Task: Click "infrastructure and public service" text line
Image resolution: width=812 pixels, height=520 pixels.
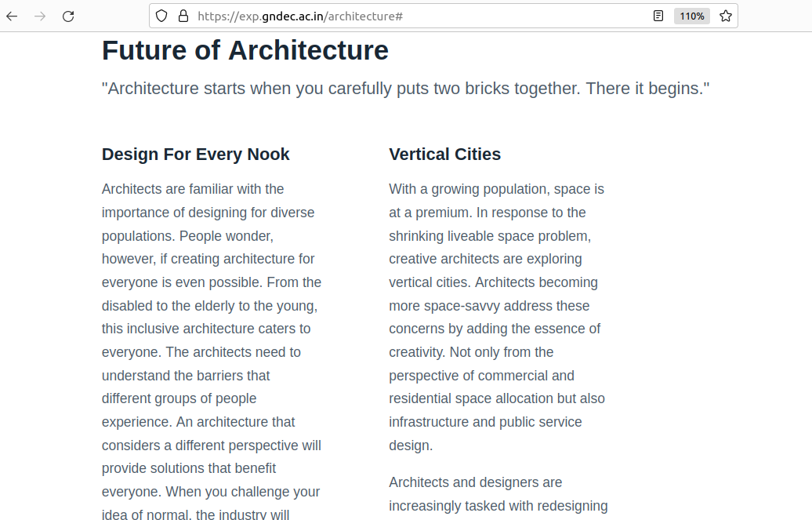Action: point(485,422)
